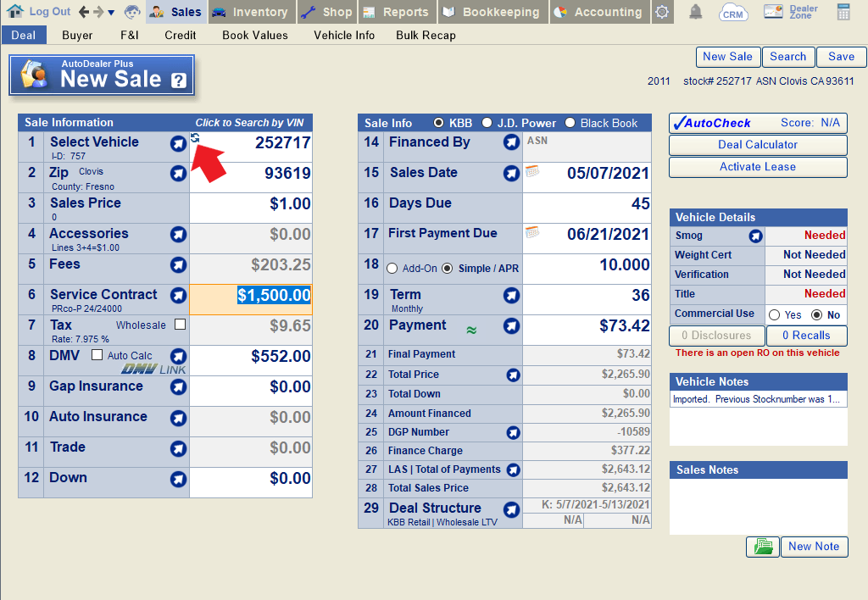Open LAS Total of Payments arrow button
Viewport: 868px width, 600px height.
pos(513,470)
